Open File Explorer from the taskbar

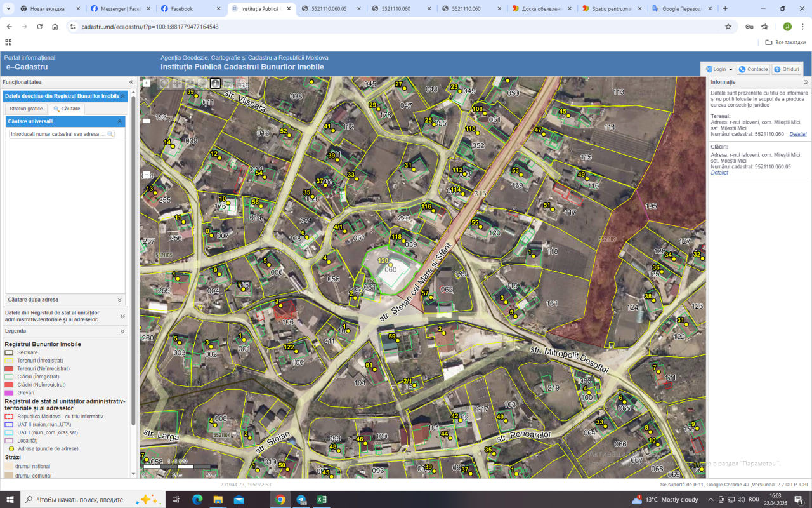(x=218, y=499)
